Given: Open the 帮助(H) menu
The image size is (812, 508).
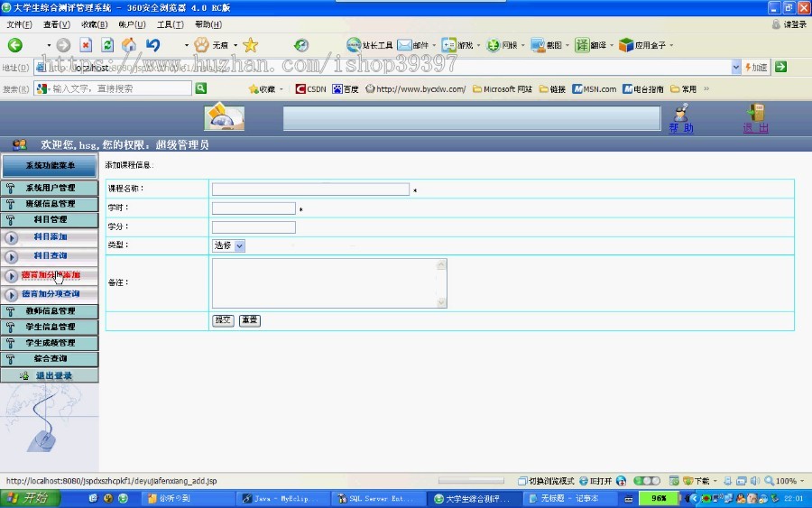Looking at the screenshot, I should 208,24.
